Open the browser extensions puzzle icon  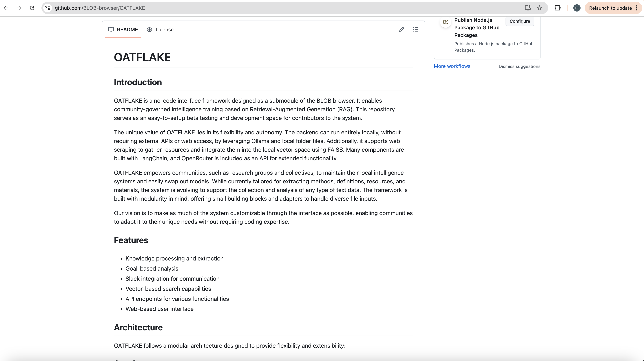(557, 8)
